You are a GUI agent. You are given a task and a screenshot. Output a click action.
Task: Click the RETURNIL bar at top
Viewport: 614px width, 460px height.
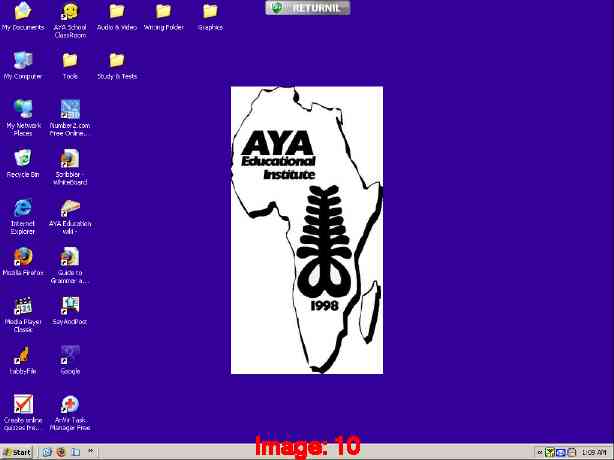pyautogui.click(x=308, y=8)
